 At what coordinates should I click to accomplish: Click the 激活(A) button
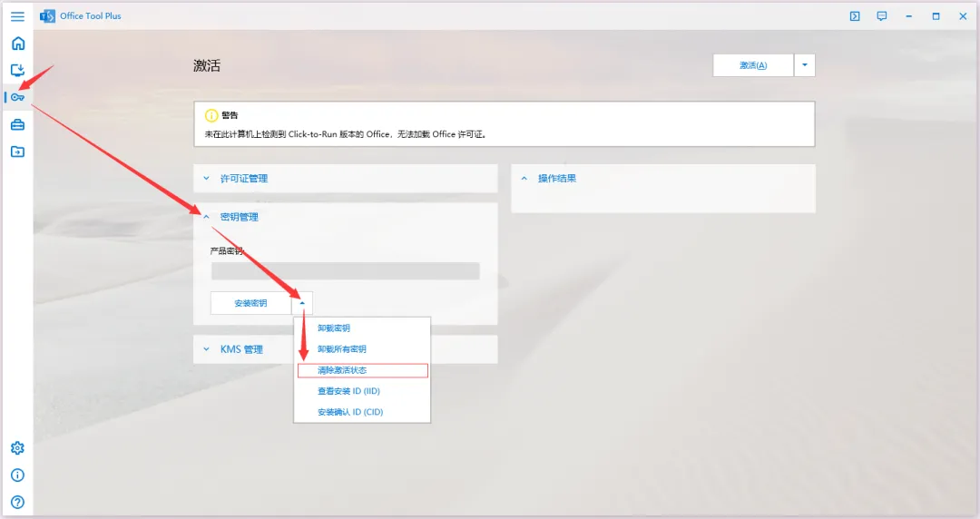pyautogui.click(x=753, y=65)
